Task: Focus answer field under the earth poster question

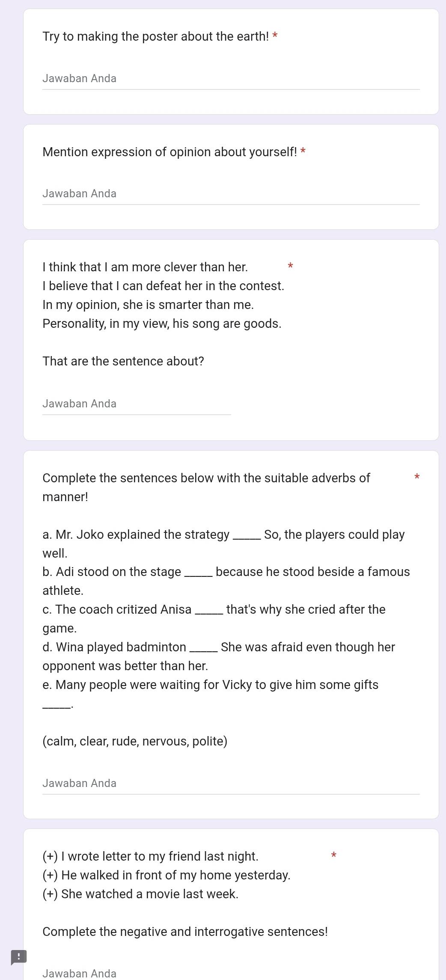Action: tap(231, 79)
